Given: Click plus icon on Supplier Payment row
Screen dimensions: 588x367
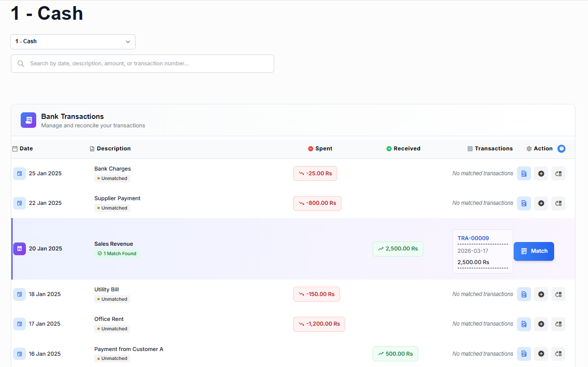Looking at the screenshot, I should pos(541,203).
